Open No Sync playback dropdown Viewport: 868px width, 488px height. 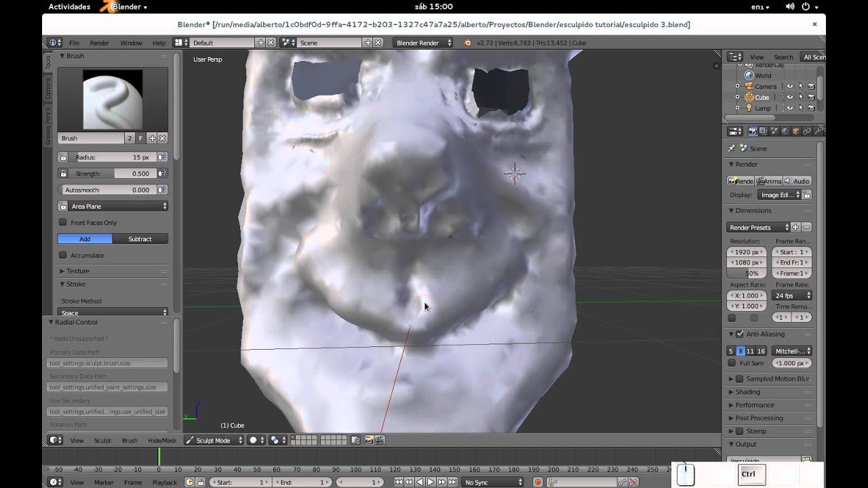(493, 483)
